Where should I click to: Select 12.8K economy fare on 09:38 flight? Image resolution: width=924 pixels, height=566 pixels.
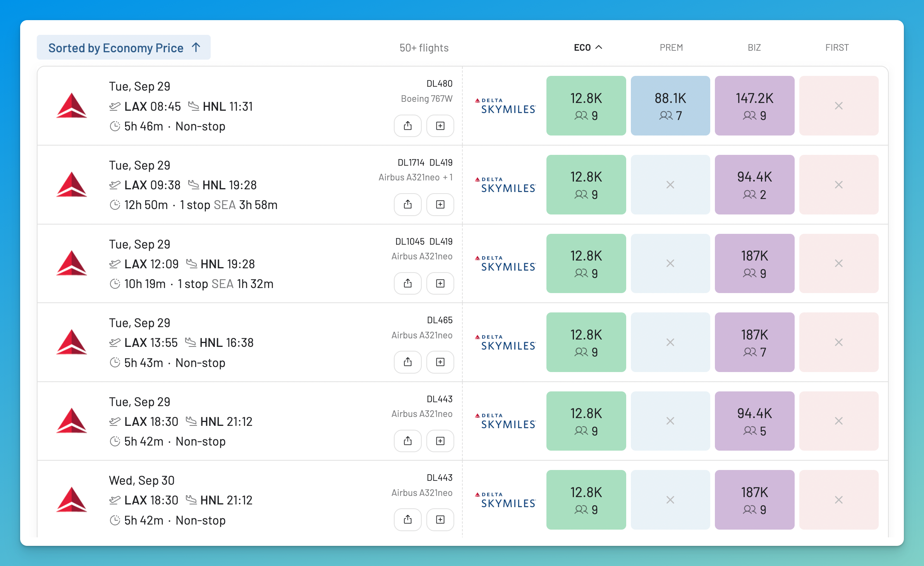coord(586,185)
